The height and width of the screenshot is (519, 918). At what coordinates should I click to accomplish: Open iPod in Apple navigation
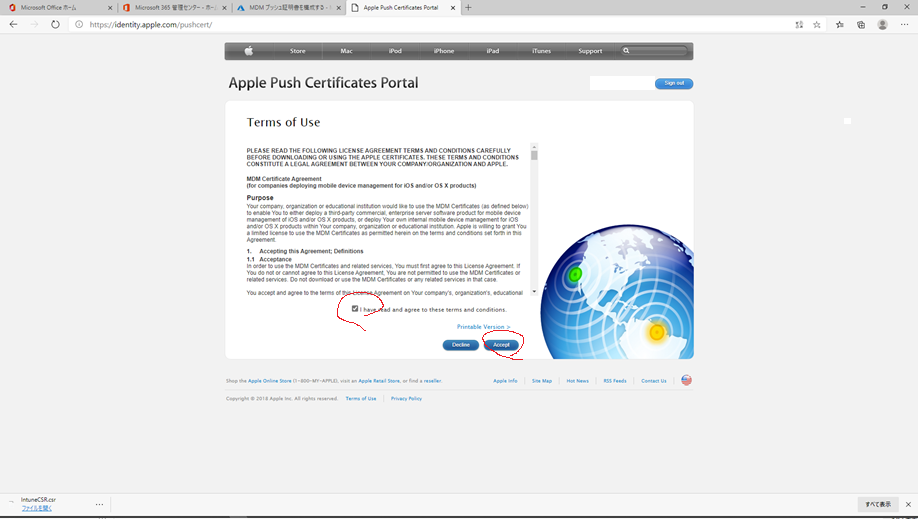point(395,51)
